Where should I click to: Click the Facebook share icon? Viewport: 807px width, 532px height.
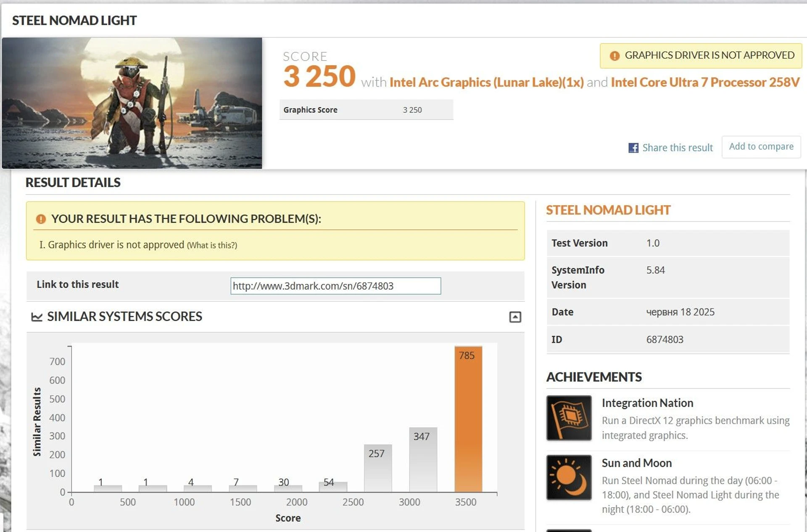point(633,148)
